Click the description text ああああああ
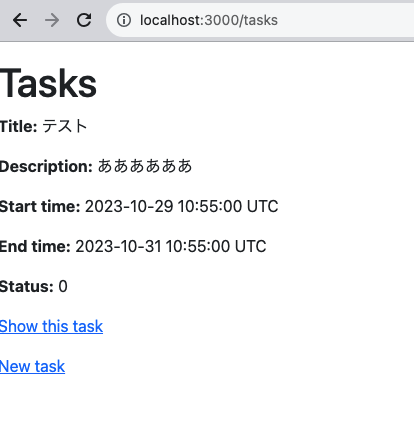This screenshot has height=422, width=414. pos(145,166)
